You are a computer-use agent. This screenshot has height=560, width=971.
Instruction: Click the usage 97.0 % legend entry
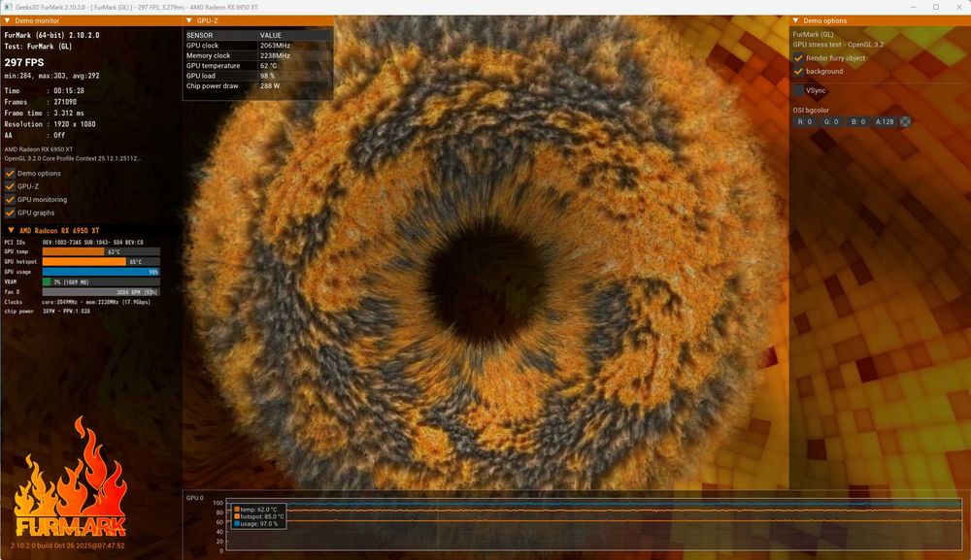[255, 523]
